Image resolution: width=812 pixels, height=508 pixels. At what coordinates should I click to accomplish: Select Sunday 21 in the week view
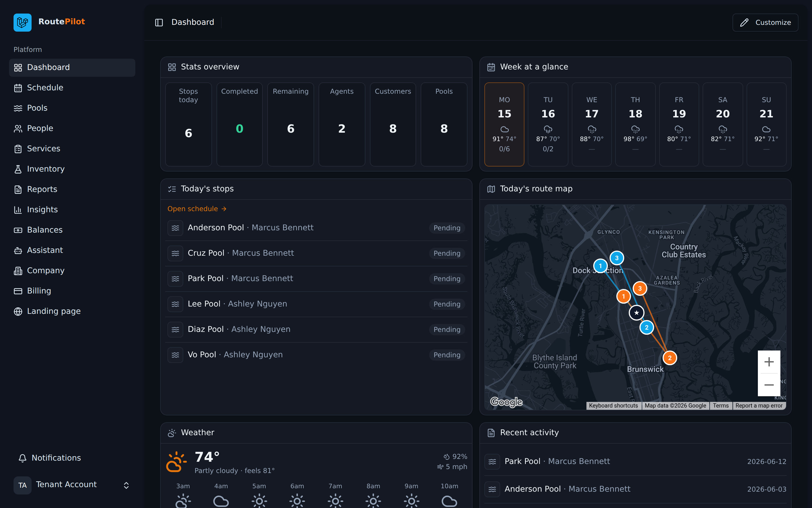[x=766, y=124]
